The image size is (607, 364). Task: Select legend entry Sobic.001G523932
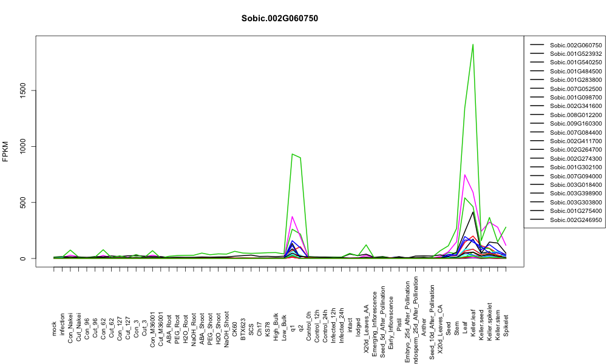click(x=575, y=54)
